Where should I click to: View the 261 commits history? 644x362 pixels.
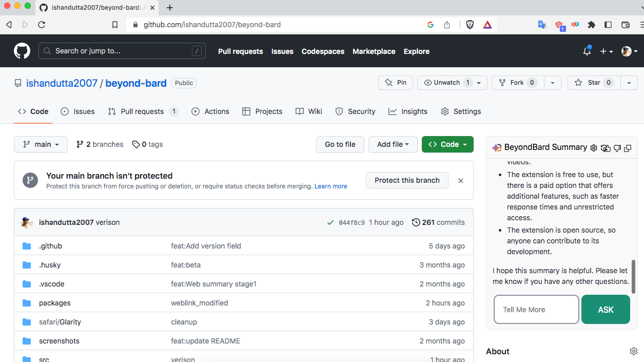point(438,222)
